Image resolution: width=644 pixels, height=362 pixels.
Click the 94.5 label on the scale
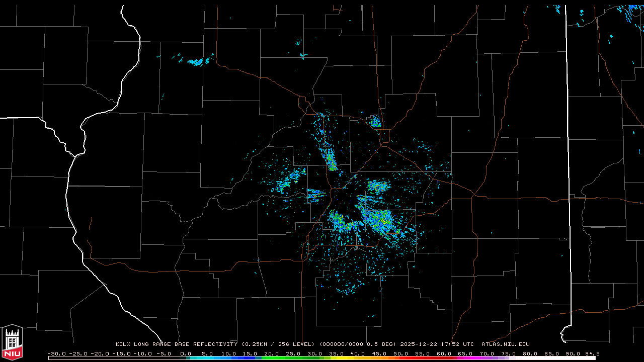[x=592, y=353]
